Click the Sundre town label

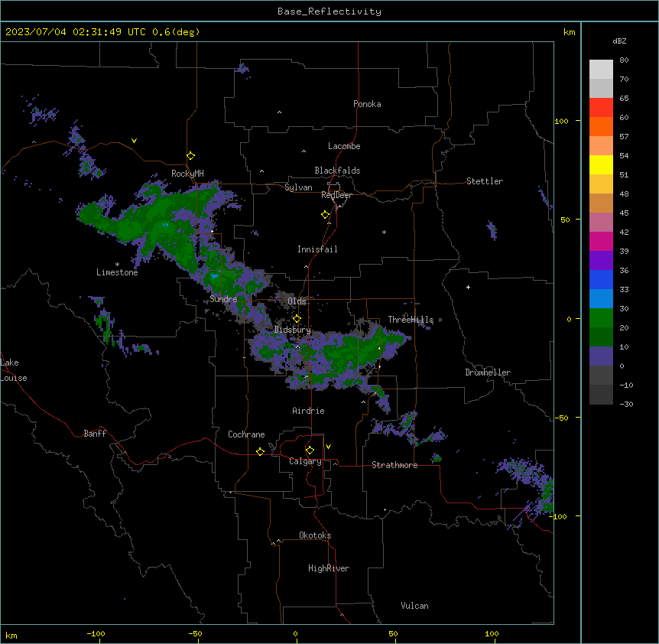click(223, 299)
